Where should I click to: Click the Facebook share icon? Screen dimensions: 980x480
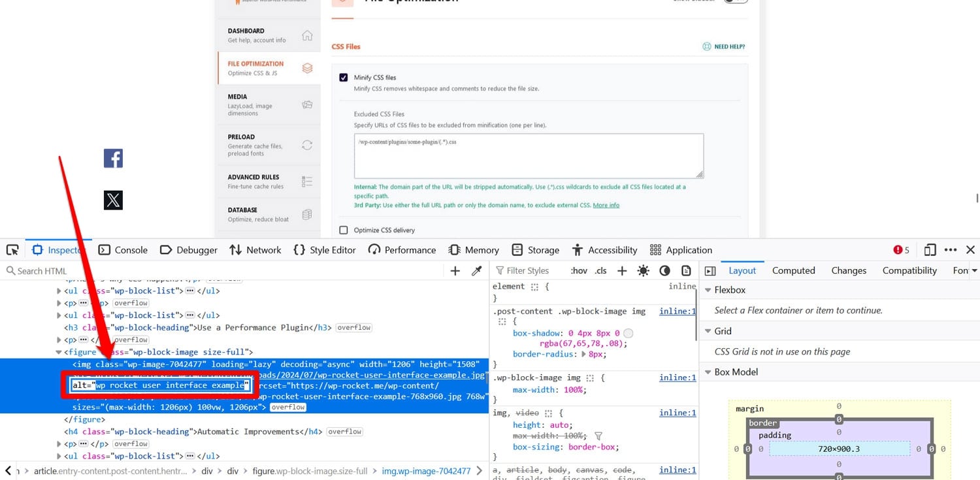[113, 157]
